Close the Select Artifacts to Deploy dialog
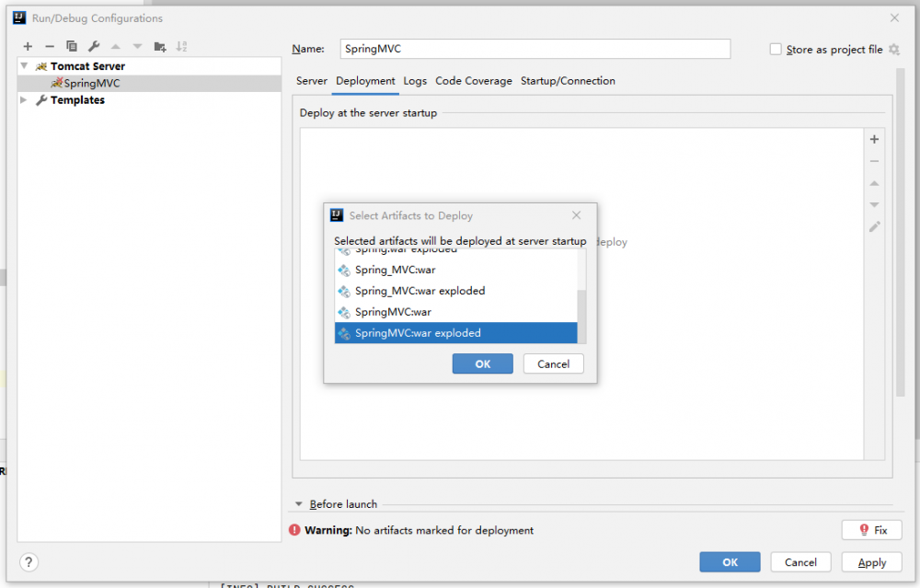Image resolution: width=920 pixels, height=588 pixels. 576,215
